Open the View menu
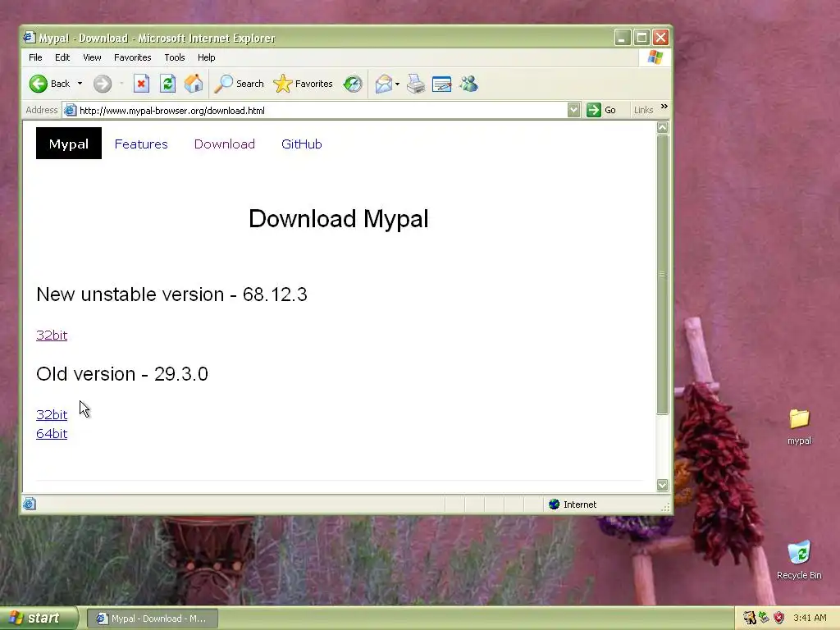Viewport: 840px width, 630px height. (x=92, y=57)
